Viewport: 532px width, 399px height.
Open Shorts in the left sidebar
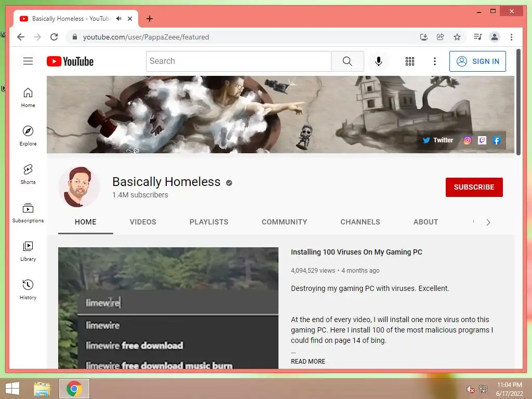[28, 175]
